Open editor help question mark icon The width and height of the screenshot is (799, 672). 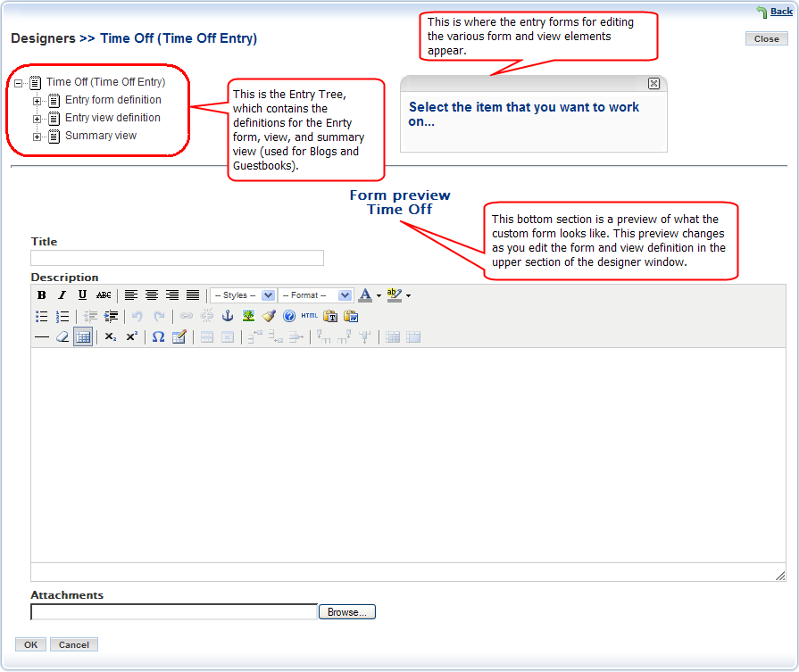point(289,317)
